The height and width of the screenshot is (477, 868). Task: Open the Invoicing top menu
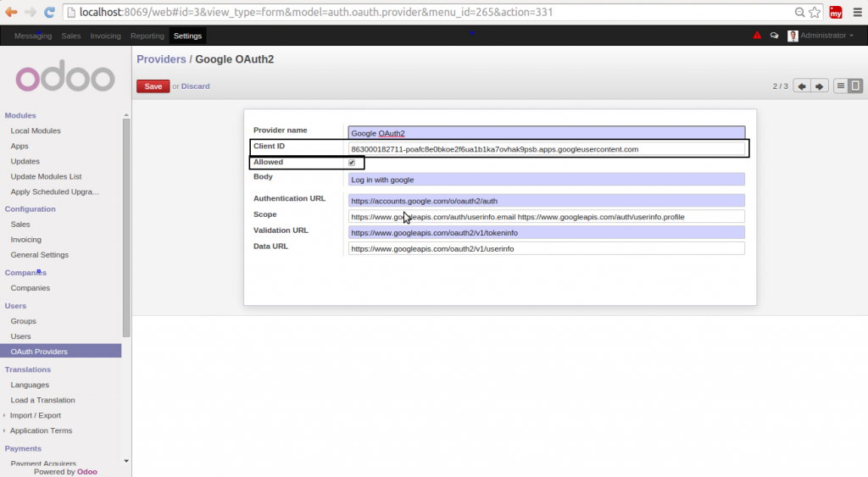coord(105,36)
